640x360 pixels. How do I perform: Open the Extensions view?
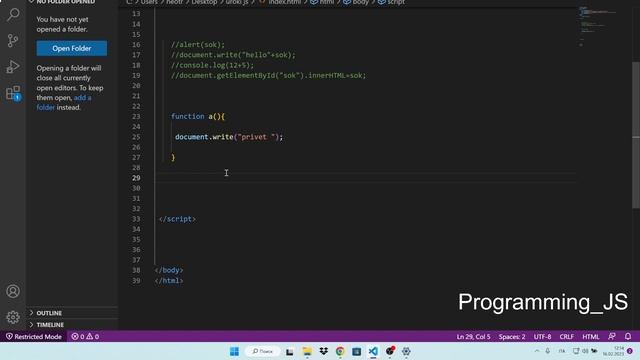click(13, 93)
